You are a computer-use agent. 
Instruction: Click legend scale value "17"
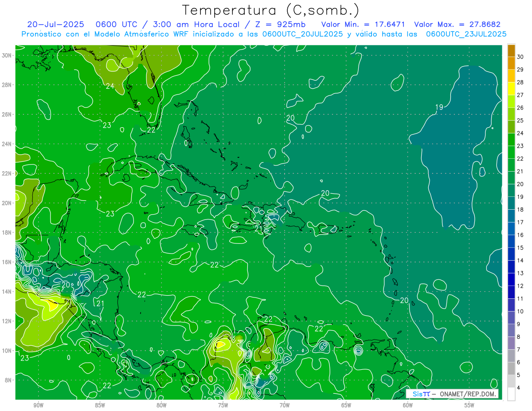pyautogui.click(x=520, y=223)
